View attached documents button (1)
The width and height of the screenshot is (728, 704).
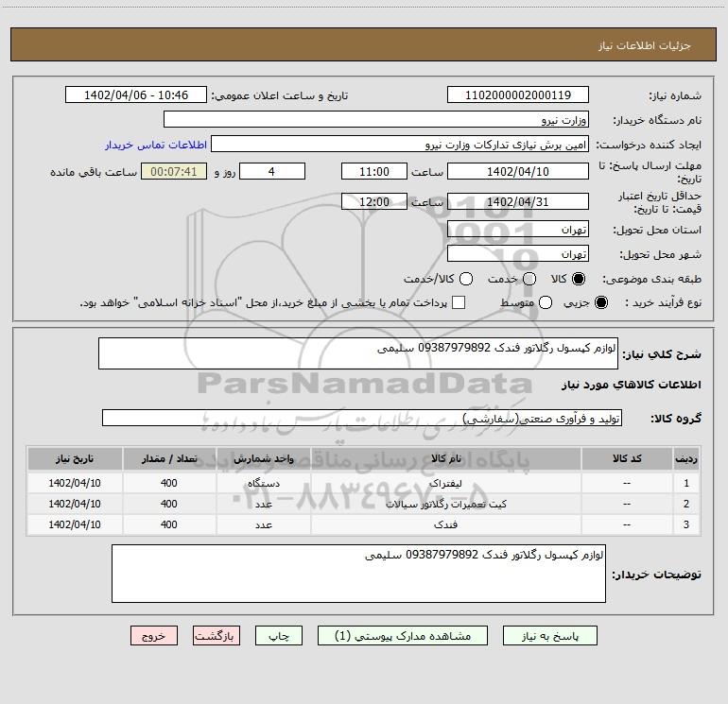pos(403,636)
